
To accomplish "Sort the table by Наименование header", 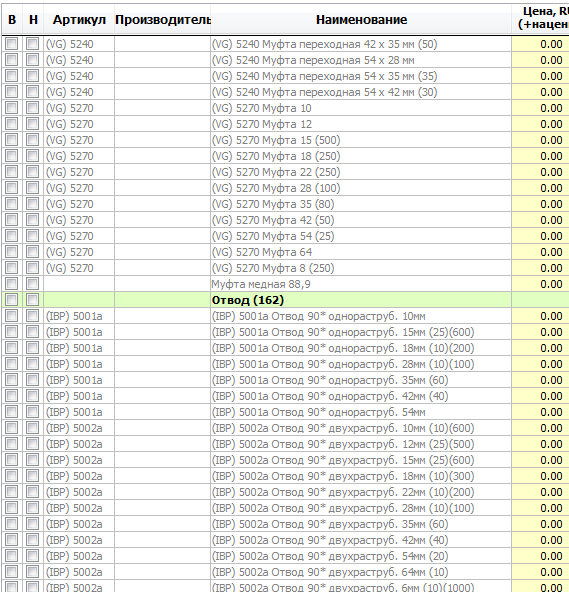I will click(361, 20).
